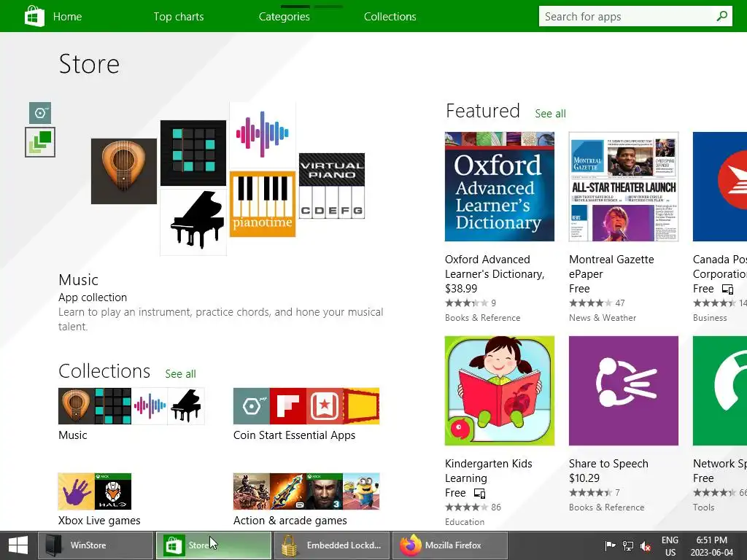Open the Music collection thumbnail strip
This screenshot has width=747, height=560.
[131, 406]
